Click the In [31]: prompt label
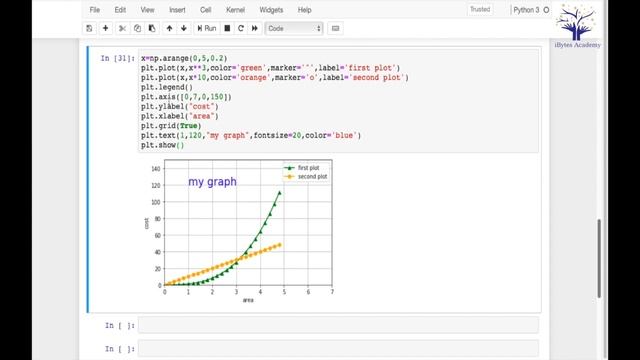Screen dimensions: 640x360 coord(118,58)
